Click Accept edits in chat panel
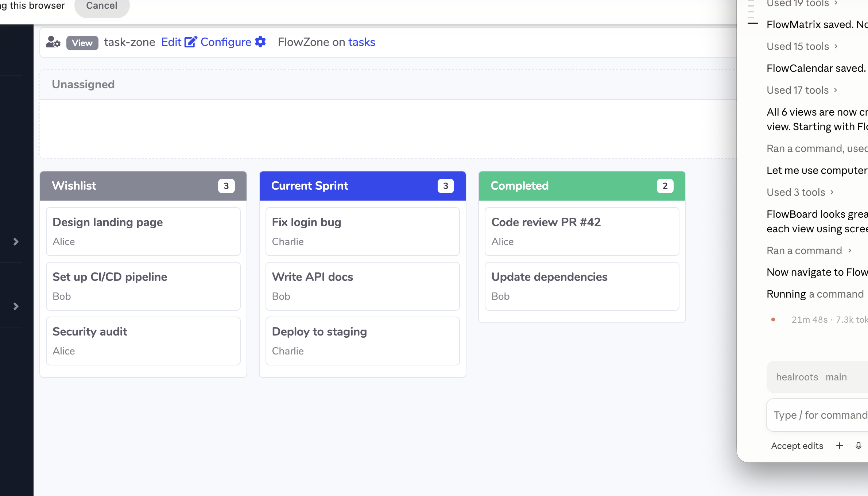 (797, 446)
